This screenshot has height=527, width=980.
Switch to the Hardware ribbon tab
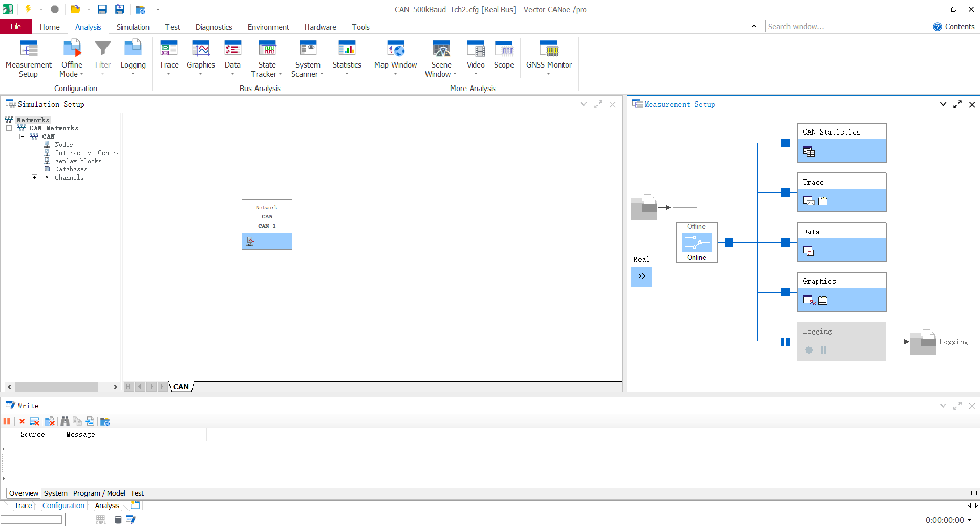(x=320, y=27)
